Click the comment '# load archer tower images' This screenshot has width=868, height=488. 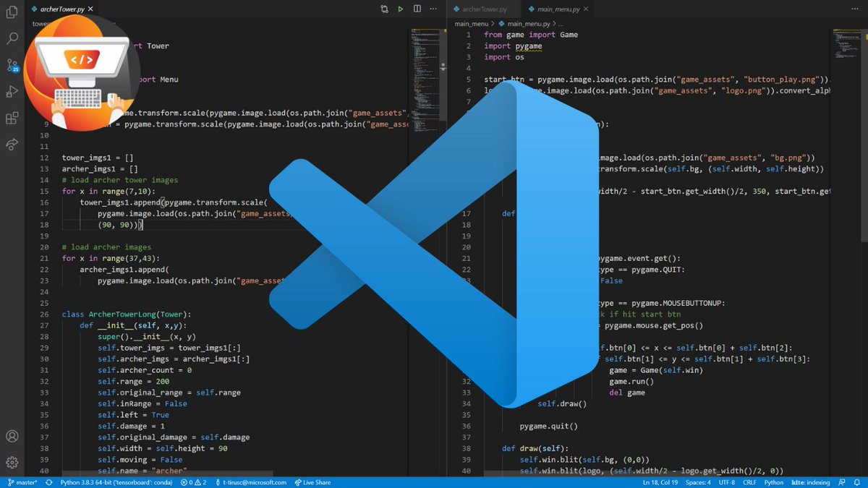point(120,180)
